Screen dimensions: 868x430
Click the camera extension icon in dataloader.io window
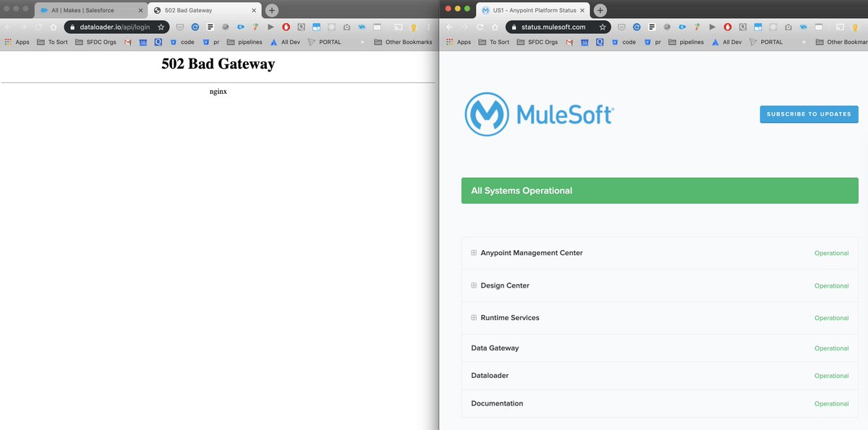(x=346, y=27)
